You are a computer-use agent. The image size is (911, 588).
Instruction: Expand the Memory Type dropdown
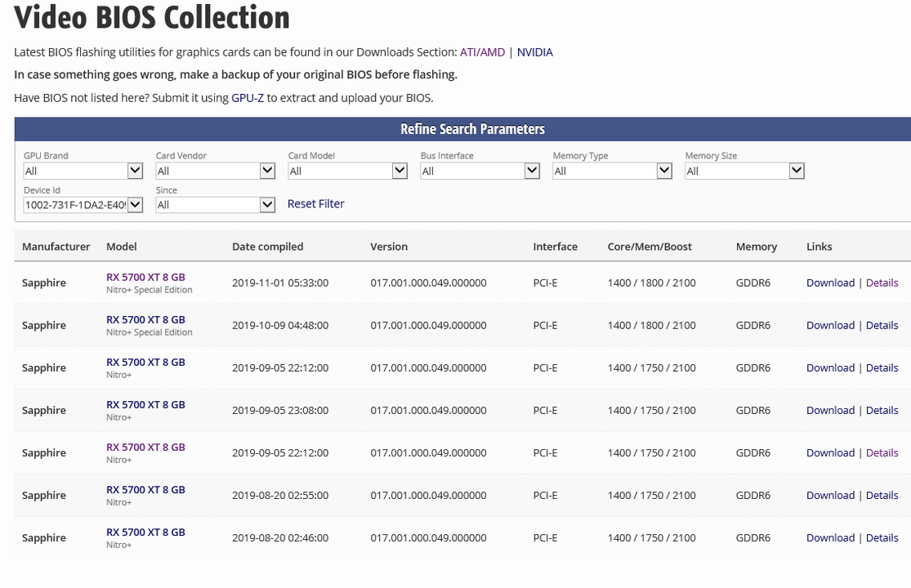click(x=613, y=171)
